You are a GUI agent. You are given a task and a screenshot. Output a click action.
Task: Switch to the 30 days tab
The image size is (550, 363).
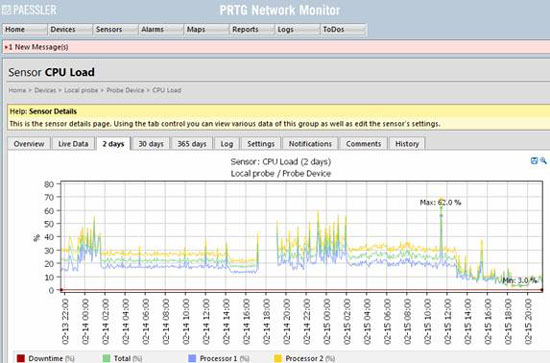(151, 144)
